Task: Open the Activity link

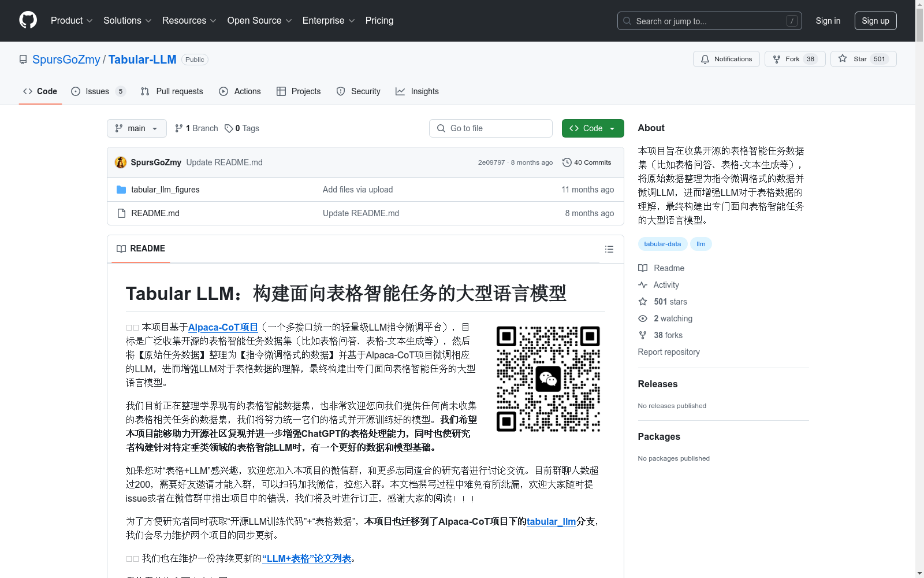Action: [659, 285]
